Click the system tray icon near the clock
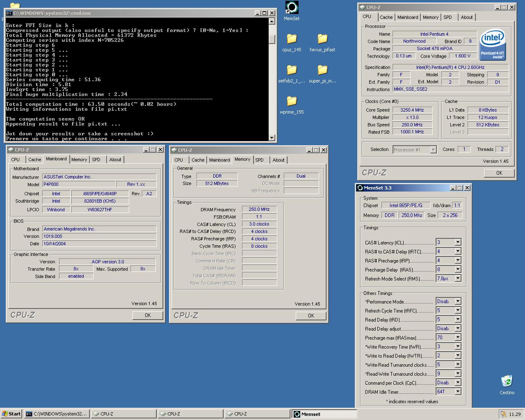The width and height of the screenshot is (525, 420). pyautogui.click(x=503, y=414)
